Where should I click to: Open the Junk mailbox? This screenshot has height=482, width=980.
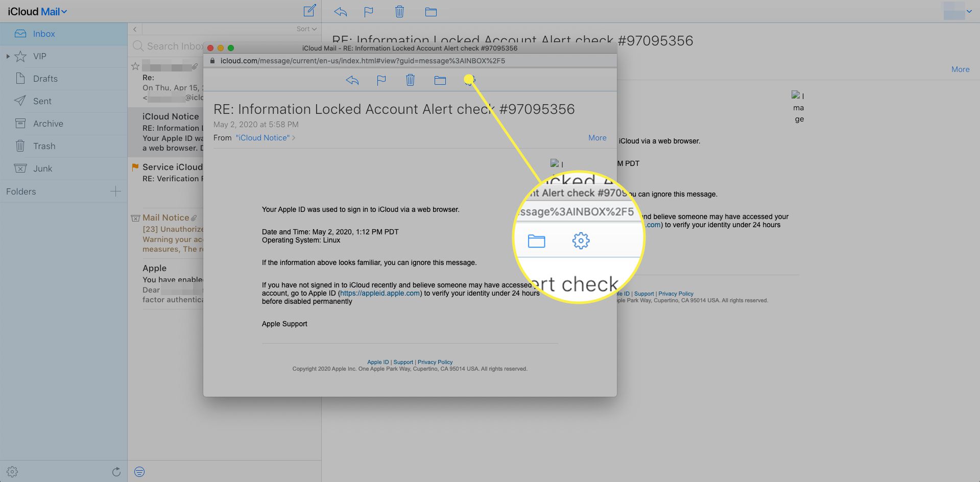pyautogui.click(x=63, y=168)
